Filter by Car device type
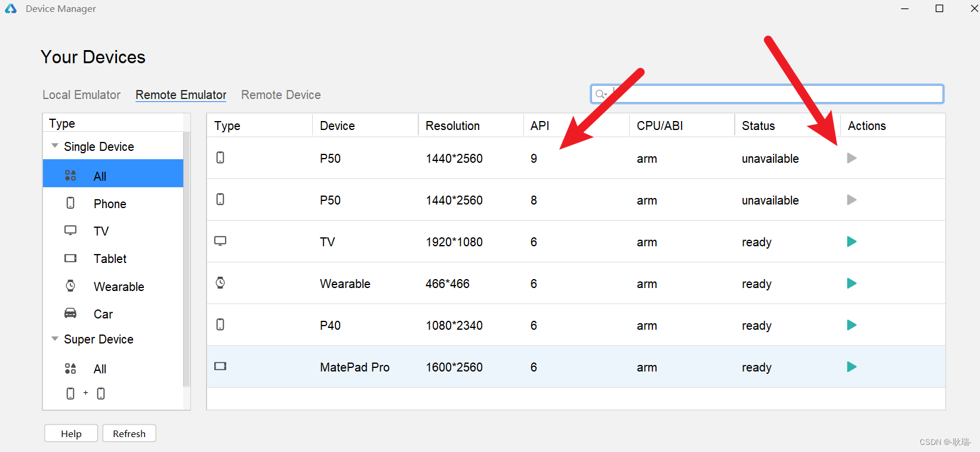Screen dimensions: 980x452 pos(103,314)
